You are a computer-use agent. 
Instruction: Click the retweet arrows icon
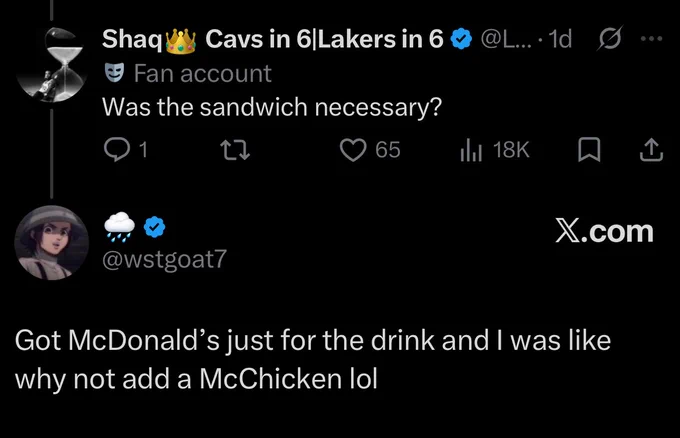tap(235, 150)
